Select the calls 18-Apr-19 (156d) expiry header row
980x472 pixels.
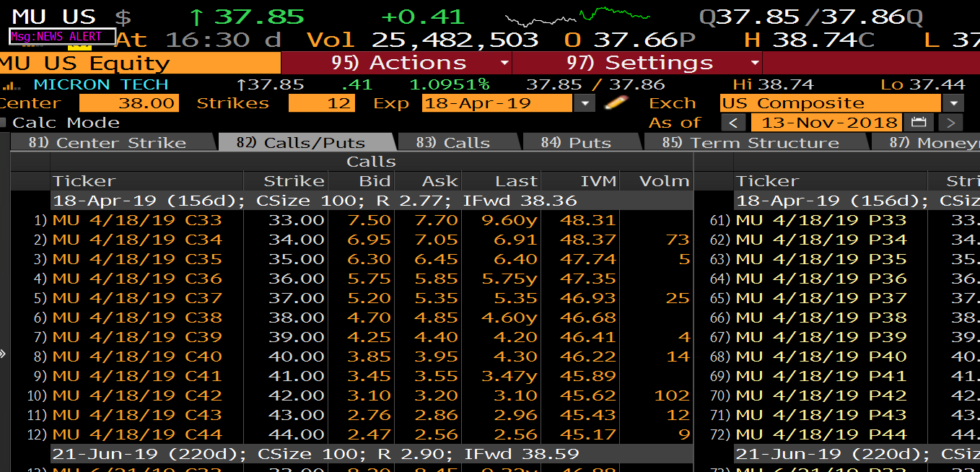(x=372, y=201)
